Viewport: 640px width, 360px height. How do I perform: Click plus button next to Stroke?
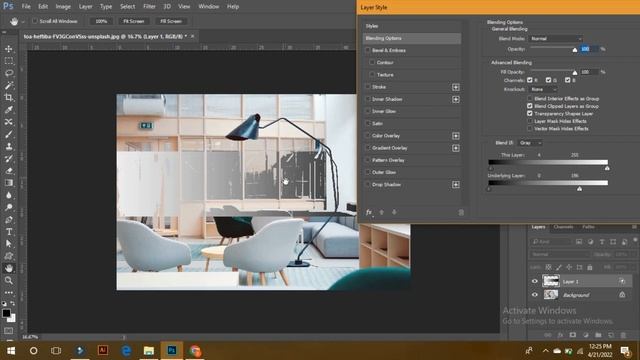coord(456,87)
